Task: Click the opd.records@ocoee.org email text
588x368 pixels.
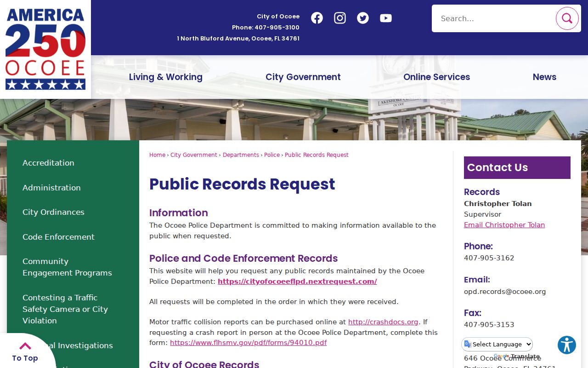Action: 505,292
